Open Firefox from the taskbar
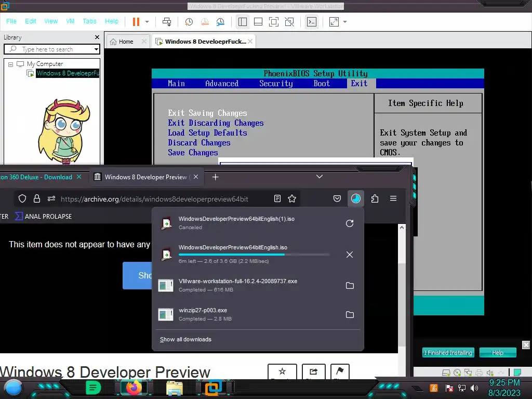 134,388
